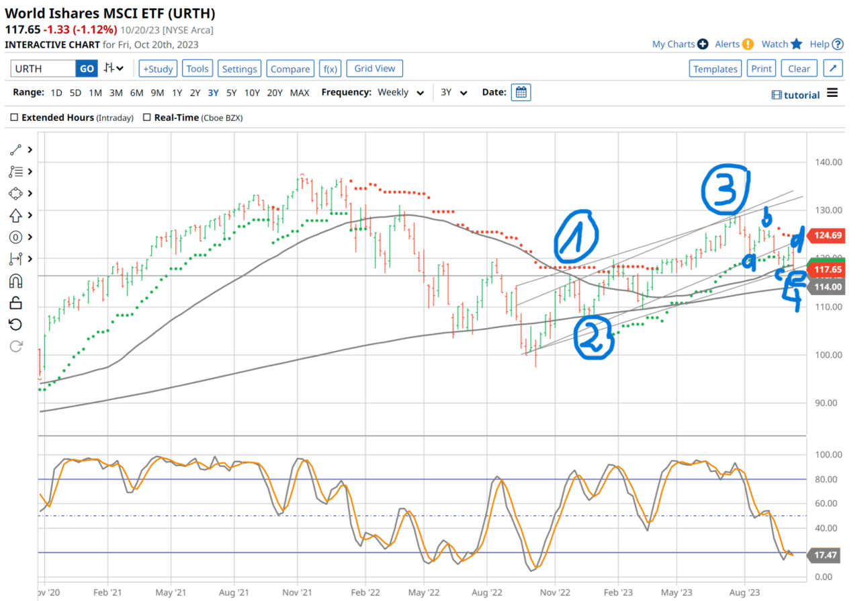The height and width of the screenshot is (601, 868).
Task: Select the circled-zero counter tool icon
Action: [x=16, y=237]
